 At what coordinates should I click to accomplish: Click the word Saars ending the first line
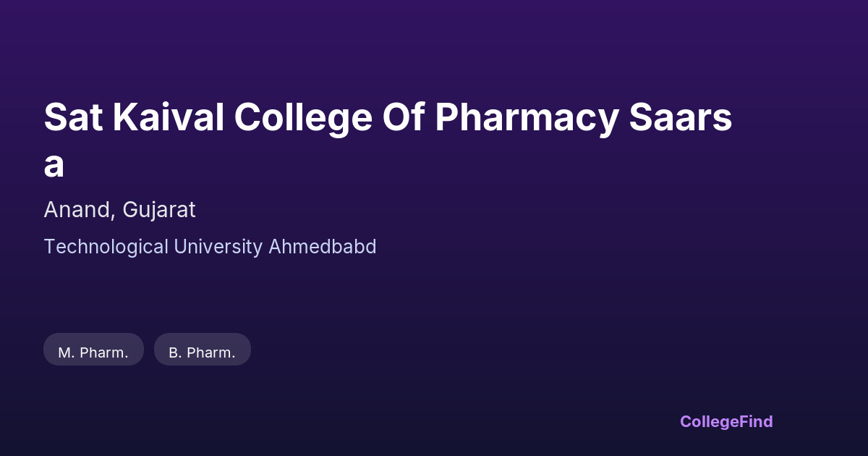point(680,117)
